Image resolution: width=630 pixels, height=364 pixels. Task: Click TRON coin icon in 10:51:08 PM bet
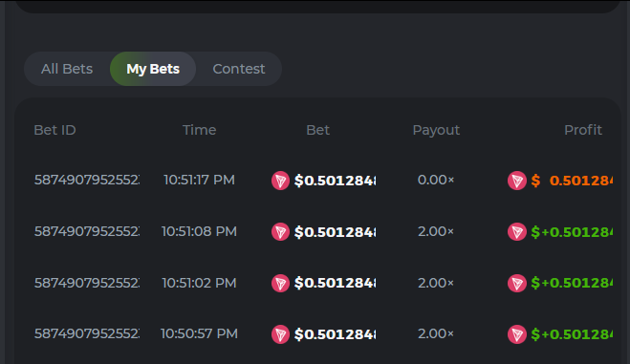tap(280, 232)
